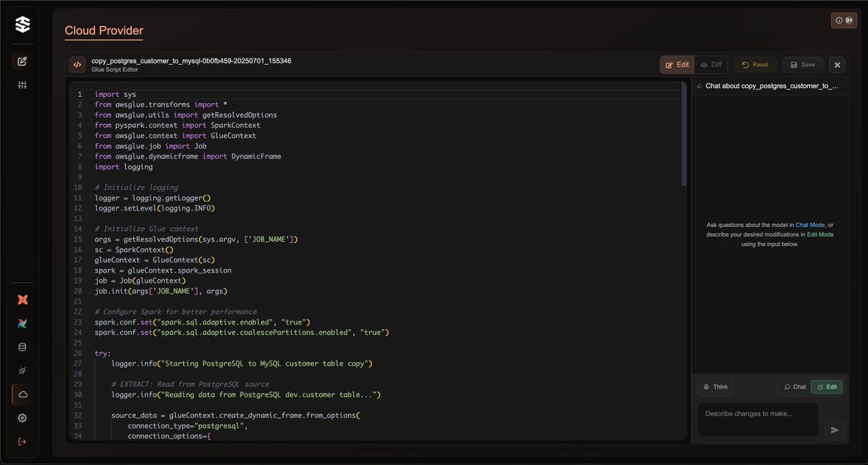Click the Cloud Provider heading tab
This screenshot has height=465, width=868.
point(104,30)
